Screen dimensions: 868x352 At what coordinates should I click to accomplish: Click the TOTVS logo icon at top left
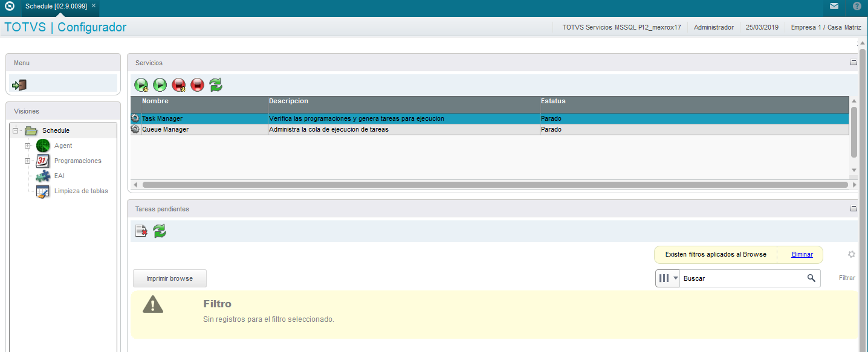click(x=9, y=7)
